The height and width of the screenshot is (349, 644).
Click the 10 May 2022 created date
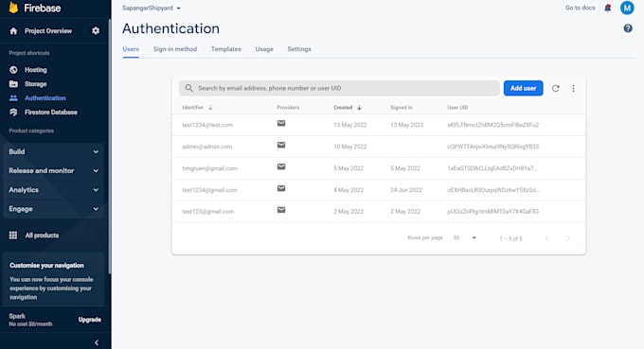(x=349, y=147)
